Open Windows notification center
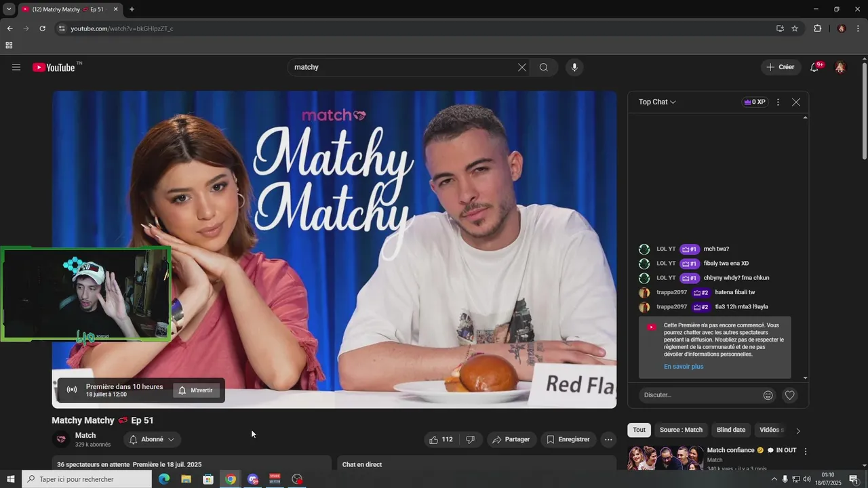 click(854, 479)
